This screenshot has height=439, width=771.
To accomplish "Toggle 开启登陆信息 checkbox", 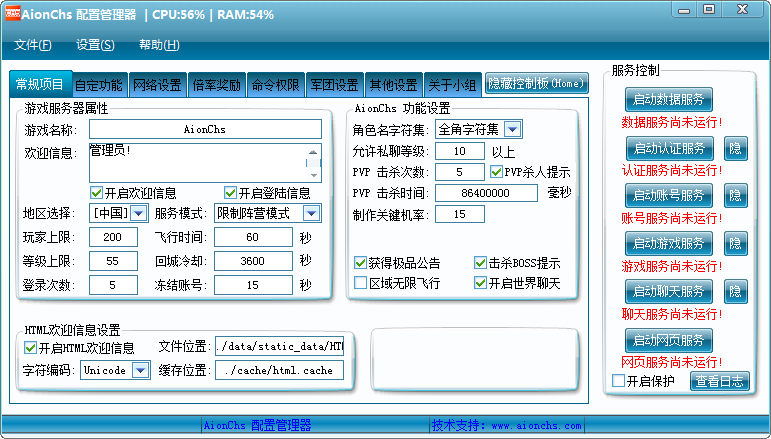I will pyautogui.click(x=230, y=193).
